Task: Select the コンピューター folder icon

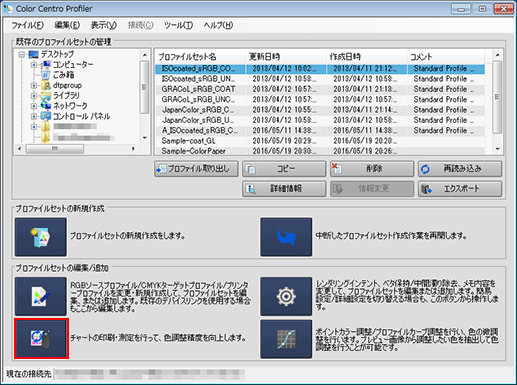Action: point(45,65)
